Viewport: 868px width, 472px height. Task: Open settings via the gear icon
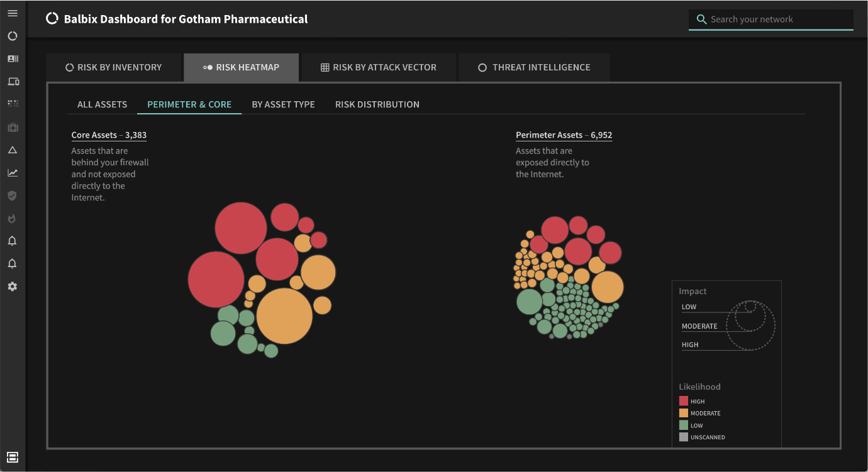[x=13, y=287]
